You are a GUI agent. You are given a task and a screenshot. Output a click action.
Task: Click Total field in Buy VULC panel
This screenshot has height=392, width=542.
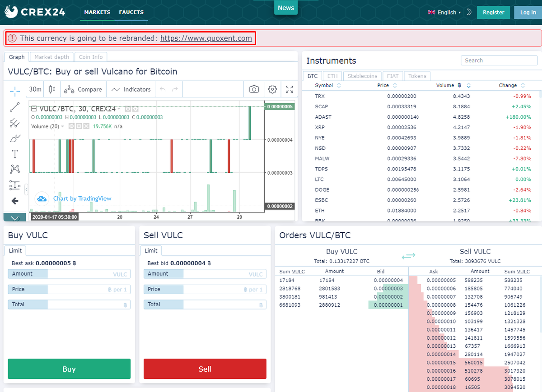click(69, 304)
